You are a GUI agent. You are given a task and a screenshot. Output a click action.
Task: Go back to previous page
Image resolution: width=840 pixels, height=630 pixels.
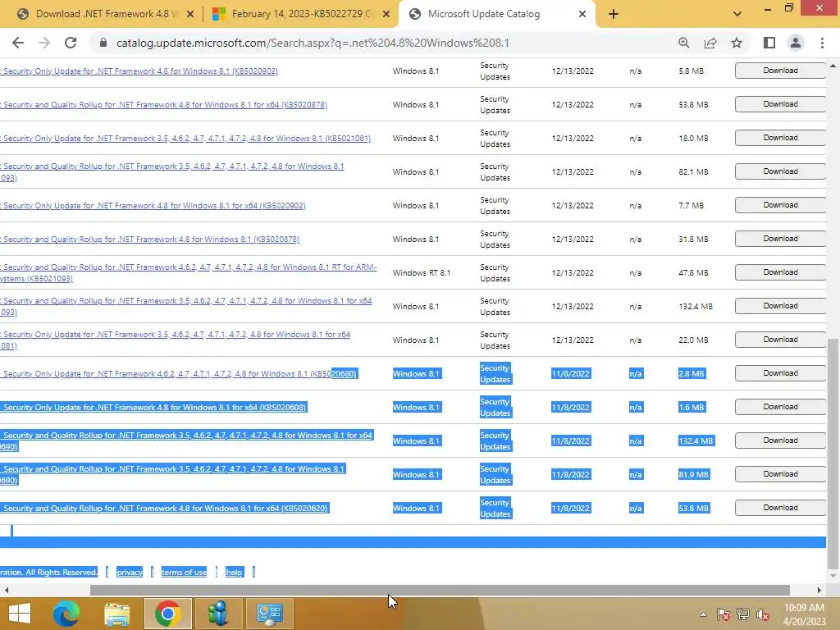click(x=18, y=43)
